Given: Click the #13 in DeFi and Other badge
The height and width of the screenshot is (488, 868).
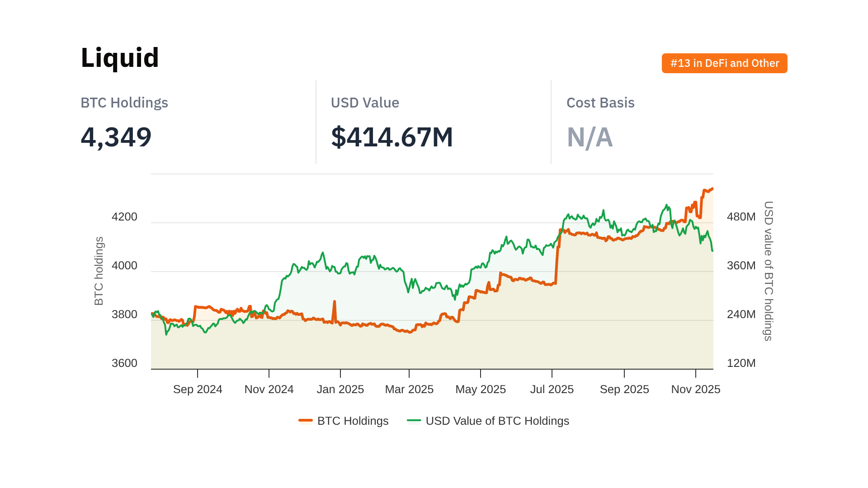Looking at the screenshot, I should coord(724,63).
